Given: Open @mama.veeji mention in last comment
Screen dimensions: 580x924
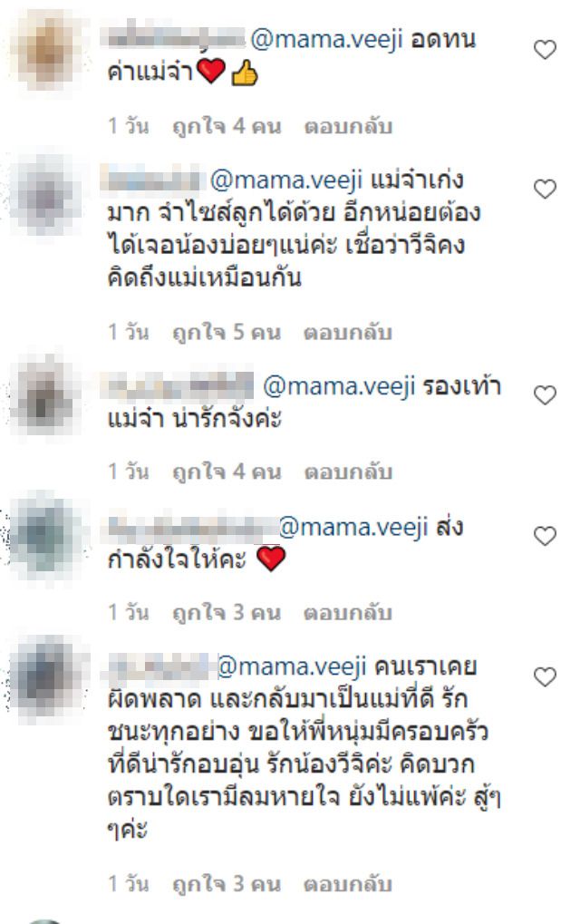Looking at the screenshot, I should [292, 667].
